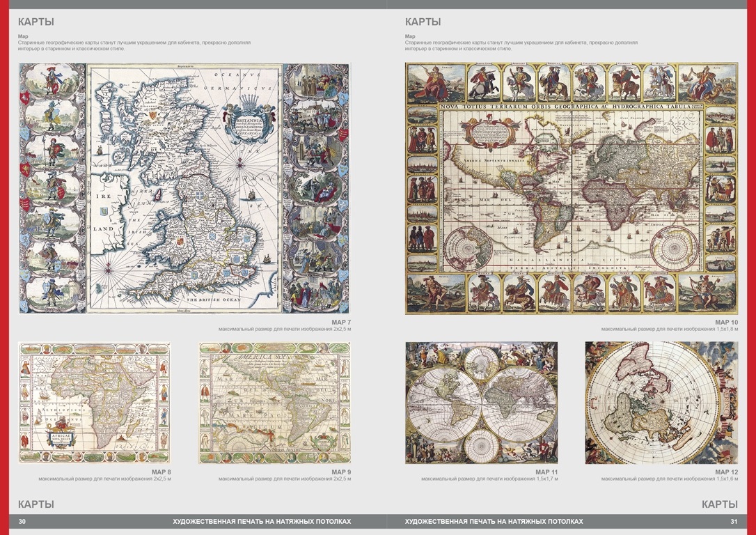Image resolution: width=756 pixels, height=535 pixels.
Task: Click page number 31 in the footer
Action: tap(734, 522)
